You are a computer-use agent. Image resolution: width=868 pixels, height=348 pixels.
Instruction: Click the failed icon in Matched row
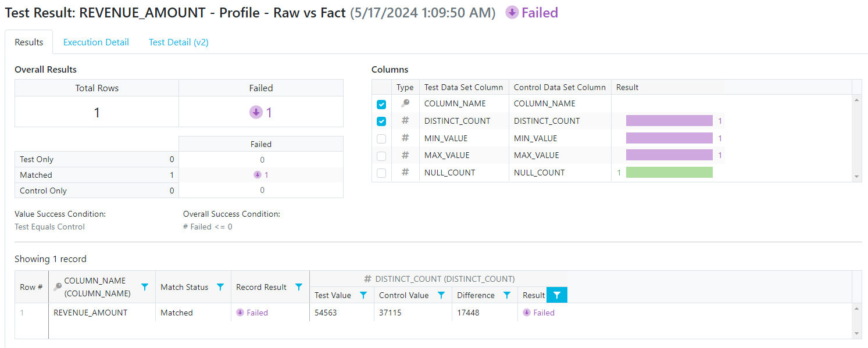258,175
